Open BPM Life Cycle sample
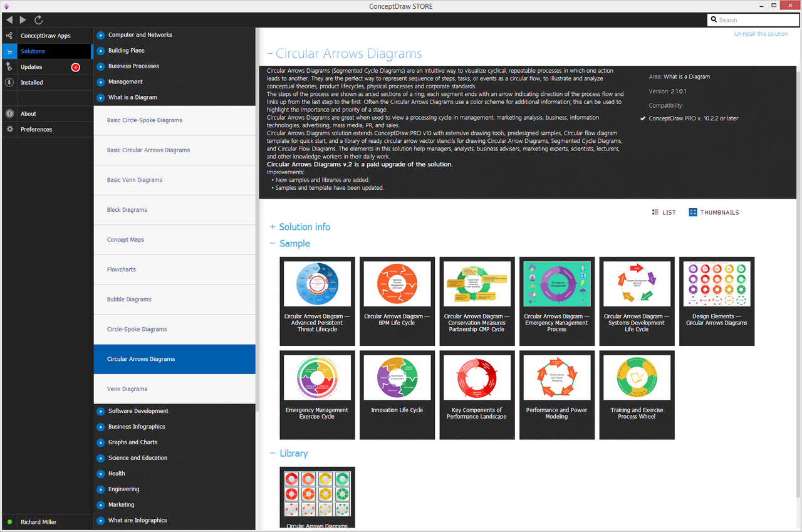Image resolution: width=802 pixels, height=532 pixels. [x=397, y=301]
